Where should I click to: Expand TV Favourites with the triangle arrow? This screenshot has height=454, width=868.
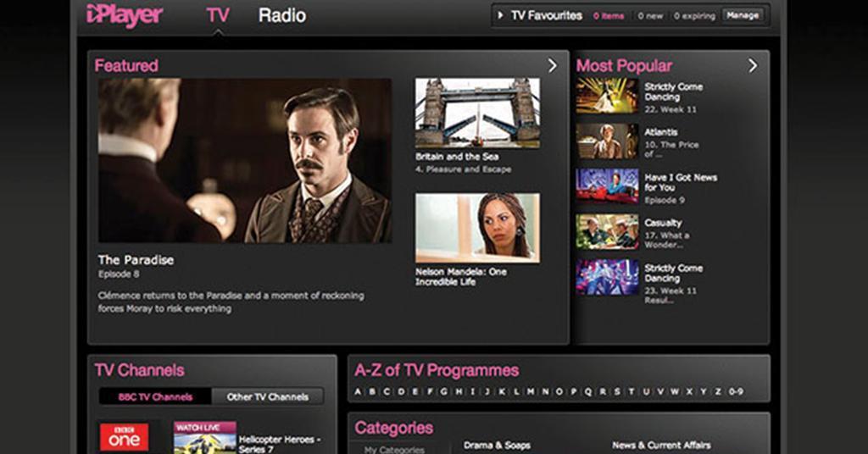pyautogui.click(x=500, y=15)
